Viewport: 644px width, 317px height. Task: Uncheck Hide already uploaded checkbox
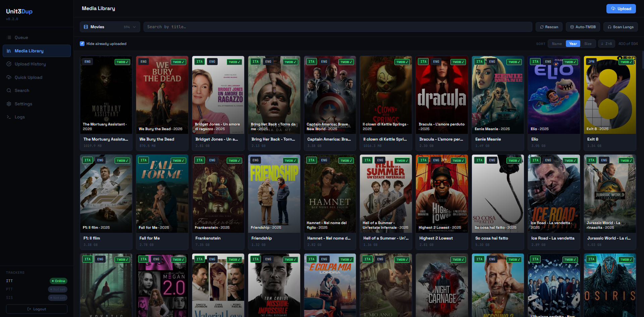[x=82, y=44]
